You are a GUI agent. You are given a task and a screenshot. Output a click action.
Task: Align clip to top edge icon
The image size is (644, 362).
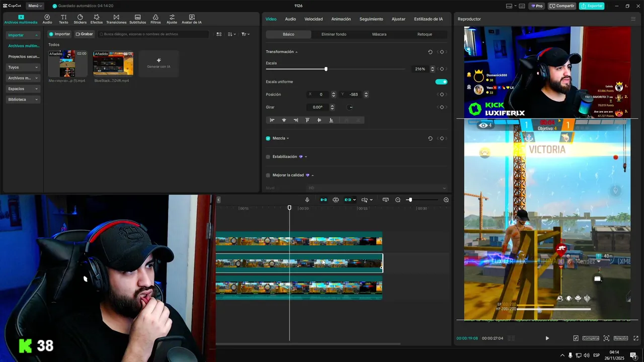[307, 120]
